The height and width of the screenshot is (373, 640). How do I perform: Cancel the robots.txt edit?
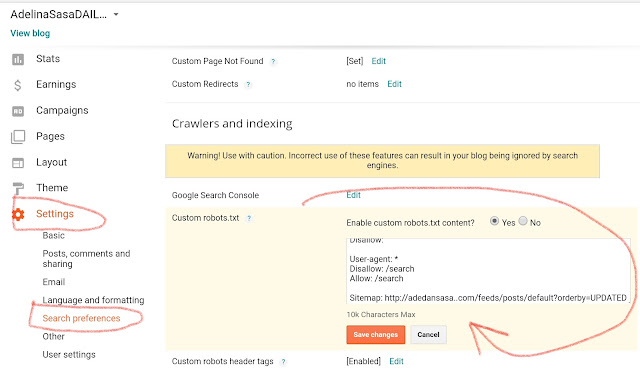click(428, 335)
